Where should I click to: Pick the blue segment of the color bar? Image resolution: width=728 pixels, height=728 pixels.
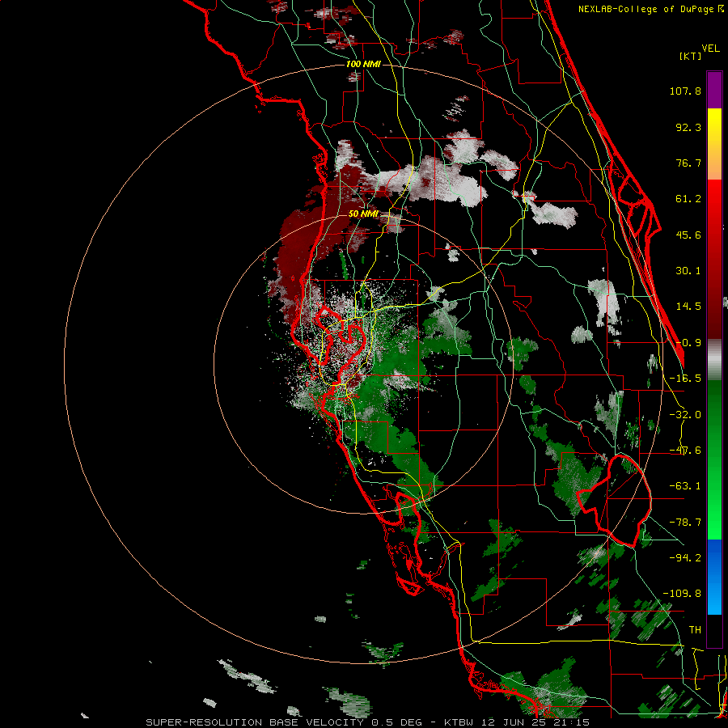(x=714, y=577)
